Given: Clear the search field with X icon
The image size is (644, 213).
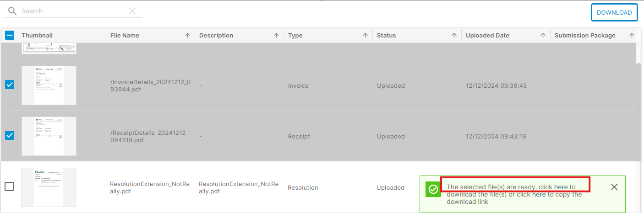Looking at the screenshot, I should pyautogui.click(x=132, y=11).
